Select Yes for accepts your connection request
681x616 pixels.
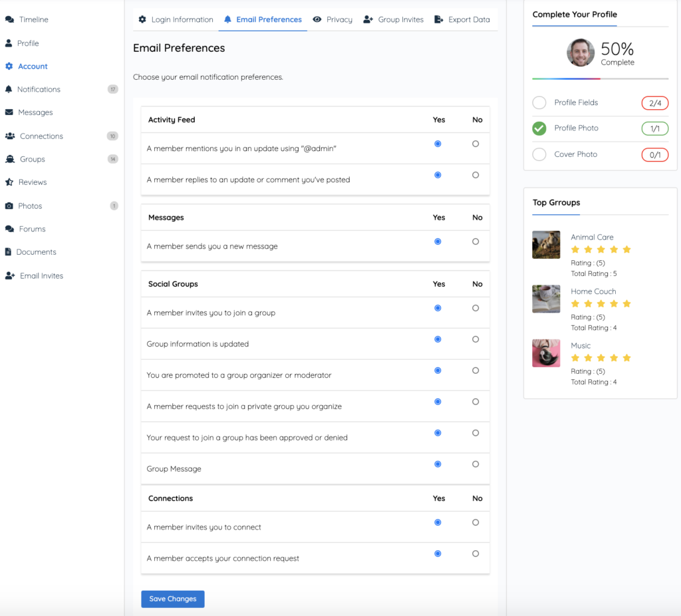click(x=438, y=554)
